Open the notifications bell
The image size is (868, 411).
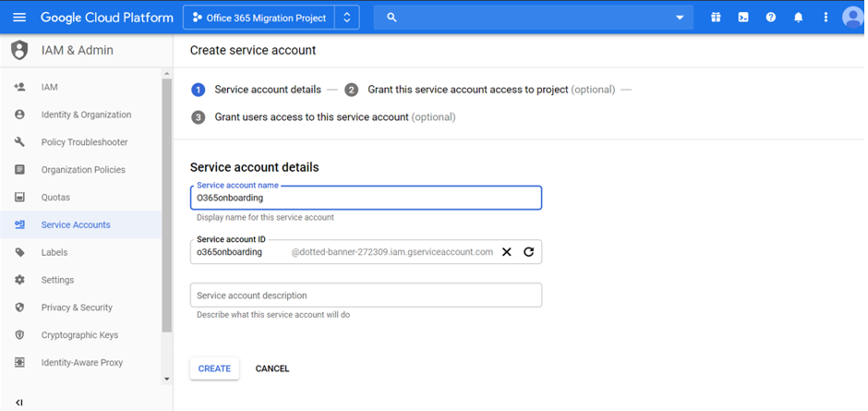point(799,18)
